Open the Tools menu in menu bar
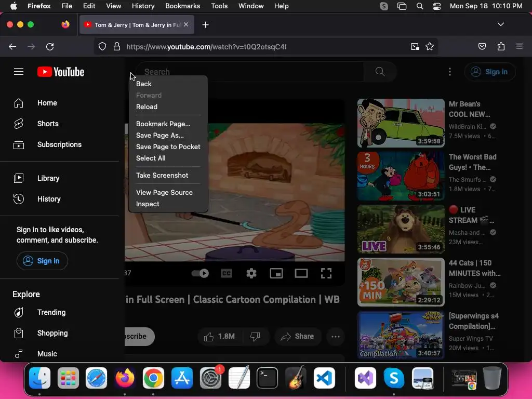The width and height of the screenshot is (532, 399). [219, 6]
